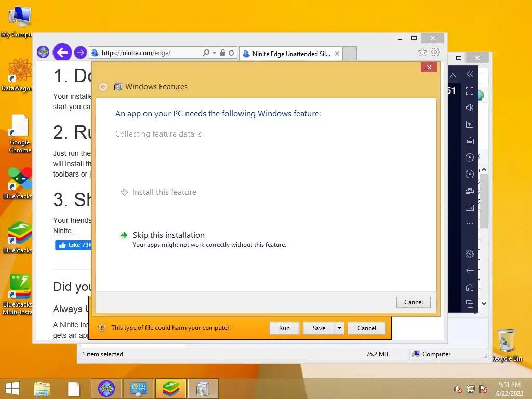Open BlueStacks more options ellipsis

[470, 224]
